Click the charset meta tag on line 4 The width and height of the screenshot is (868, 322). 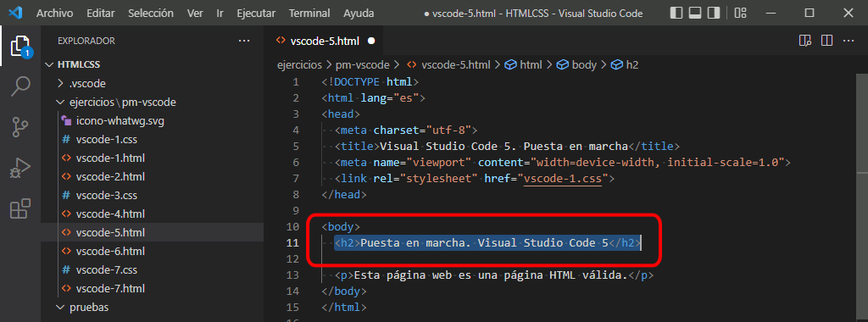406,130
